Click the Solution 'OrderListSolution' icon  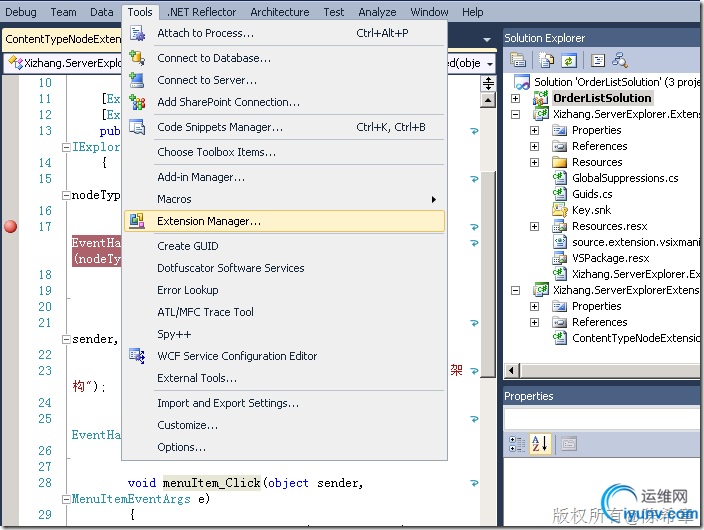pos(522,82)
